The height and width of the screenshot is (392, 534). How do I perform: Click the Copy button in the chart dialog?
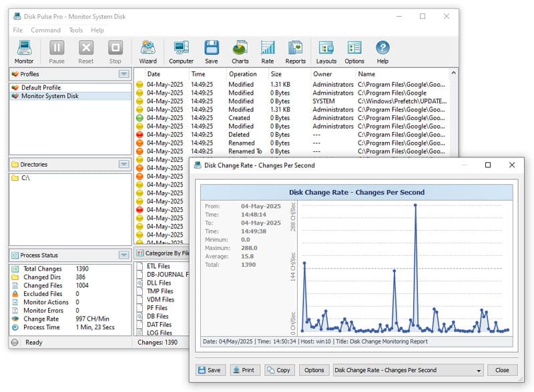pos(279,370)
